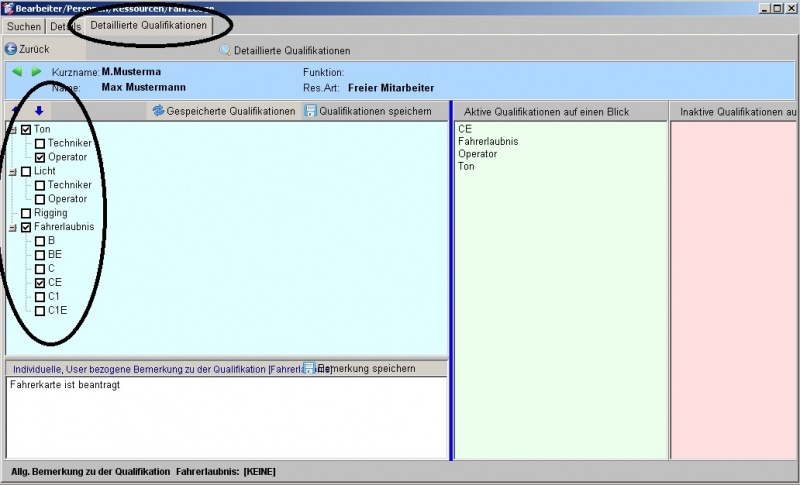Click Qualifikationen speichern button text
Screen dimensions: 800x485
pyautogui.click(x=376, y=111)
